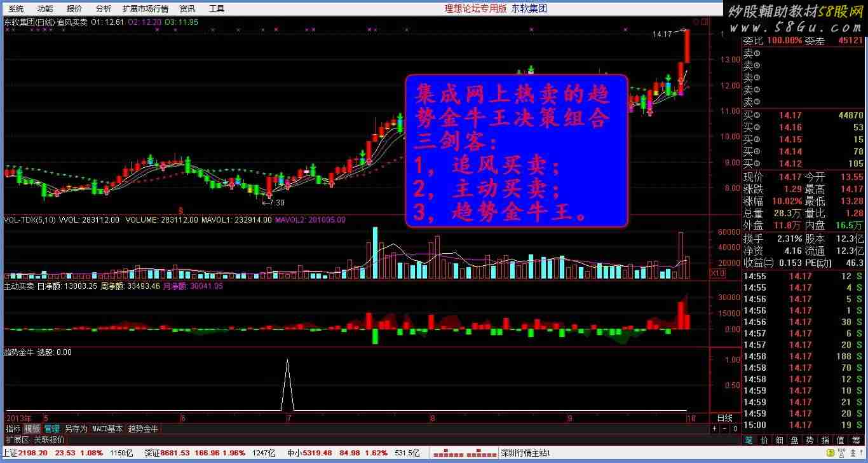The image size is (868, 463).
Task: Click the 东软集团(日线) chart title
Action: 29,22
